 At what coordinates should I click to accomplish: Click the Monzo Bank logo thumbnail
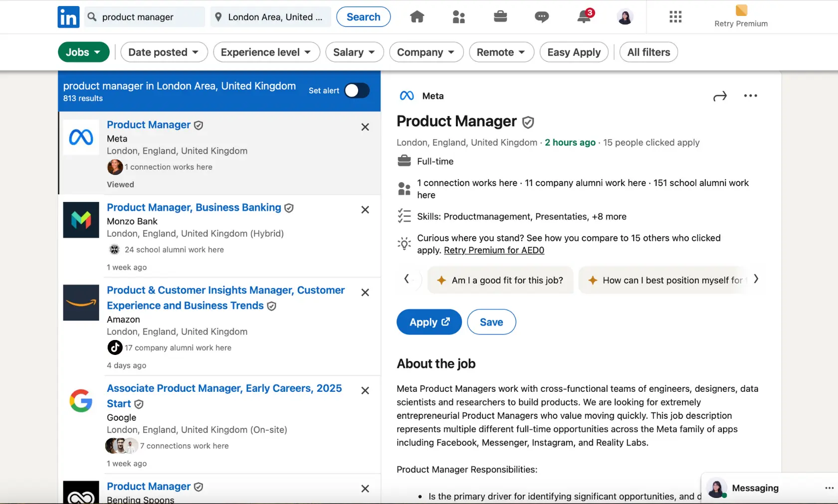coord(81,220)
